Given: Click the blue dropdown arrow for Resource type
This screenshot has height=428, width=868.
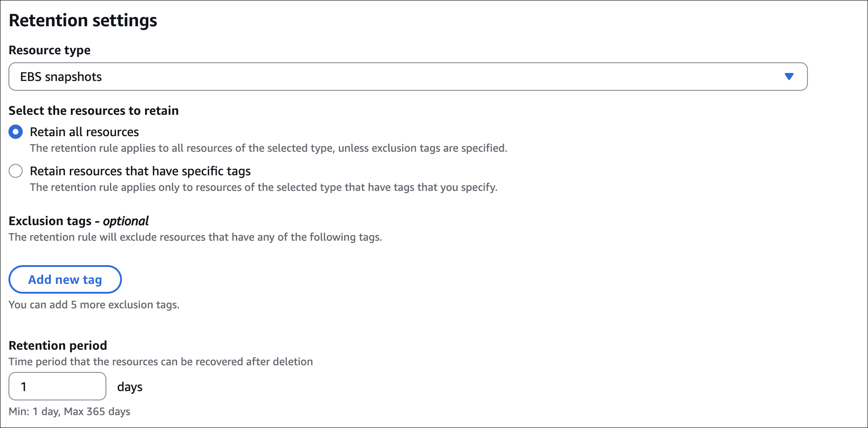Looking at the screenshot, I should point(789,77).
